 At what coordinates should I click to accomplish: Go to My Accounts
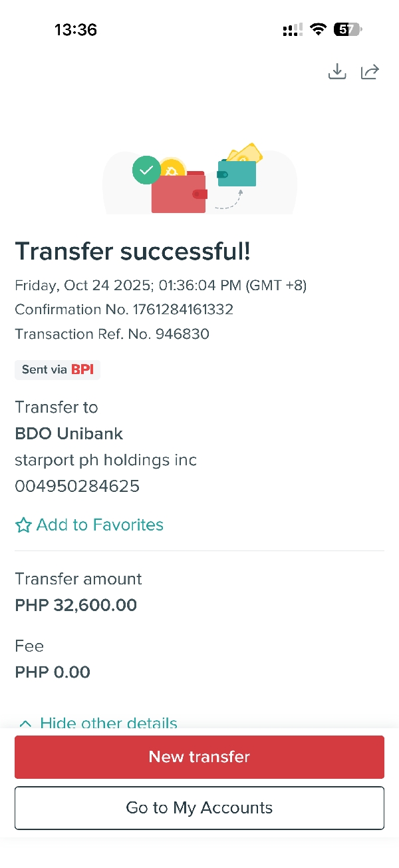(199, 808)
